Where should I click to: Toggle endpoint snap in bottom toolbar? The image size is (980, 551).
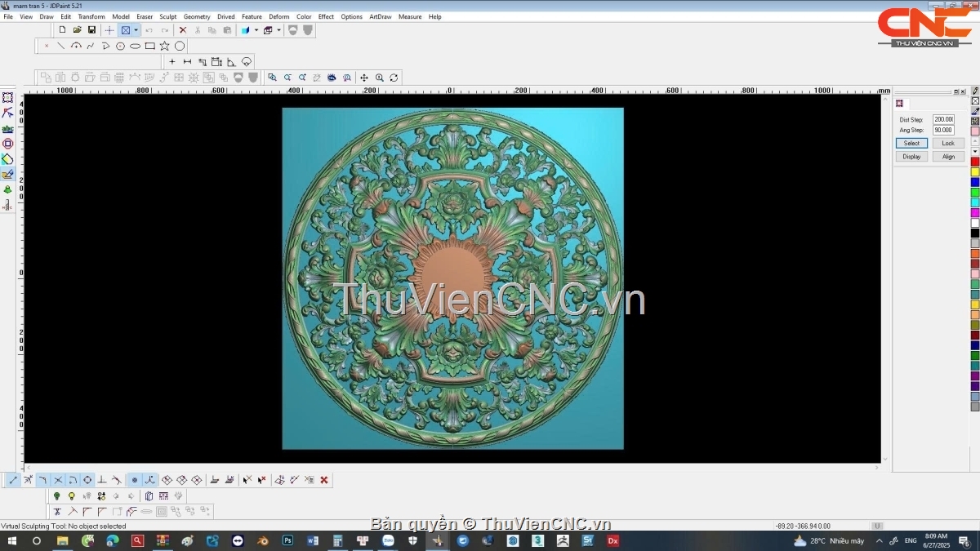point(13,480)
